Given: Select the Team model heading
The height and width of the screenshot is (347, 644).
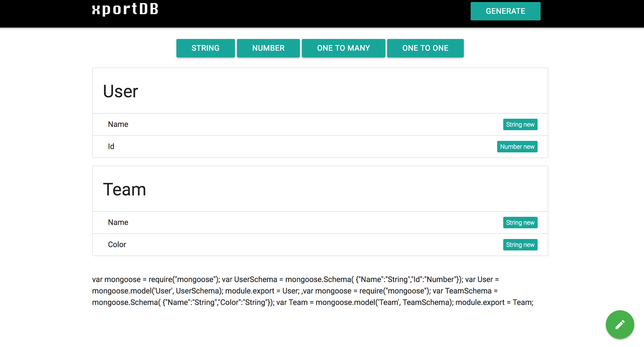Looking at the screenshot, I should pos(124,190).
